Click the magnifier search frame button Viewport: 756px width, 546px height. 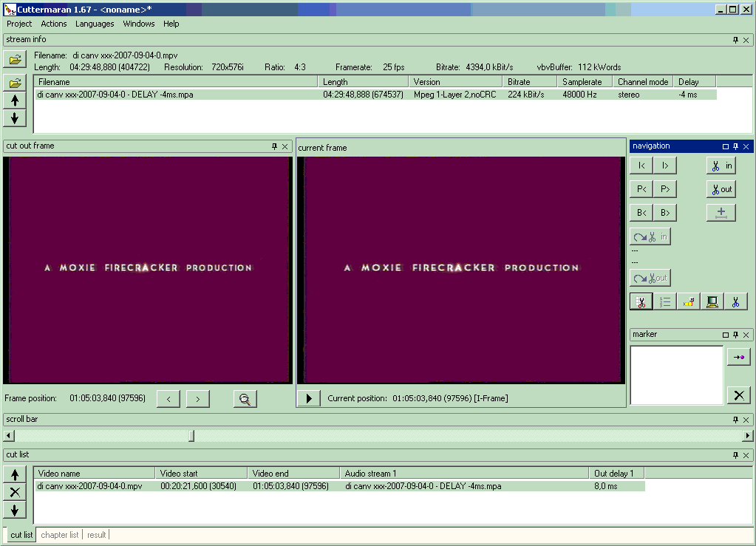[245, 399]
